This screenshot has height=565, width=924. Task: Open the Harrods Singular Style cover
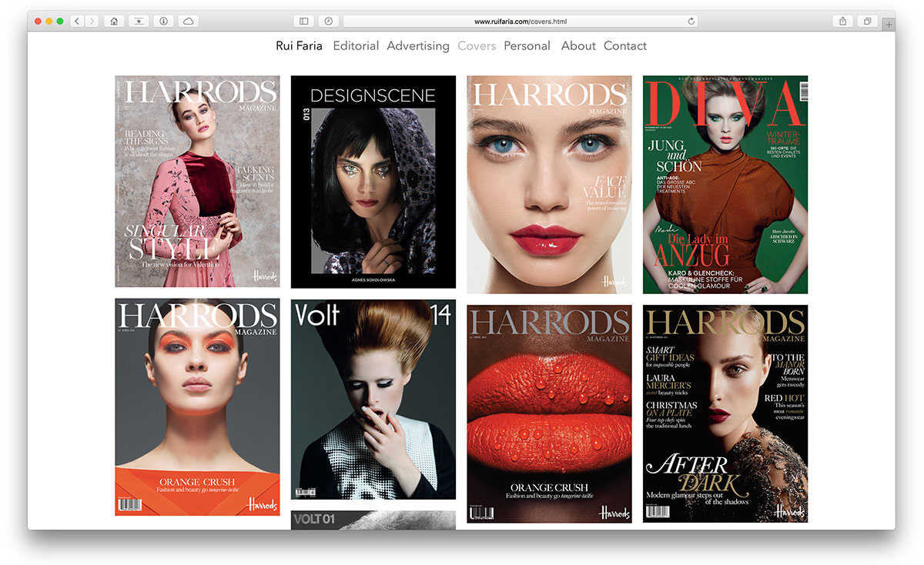(197, 182)
